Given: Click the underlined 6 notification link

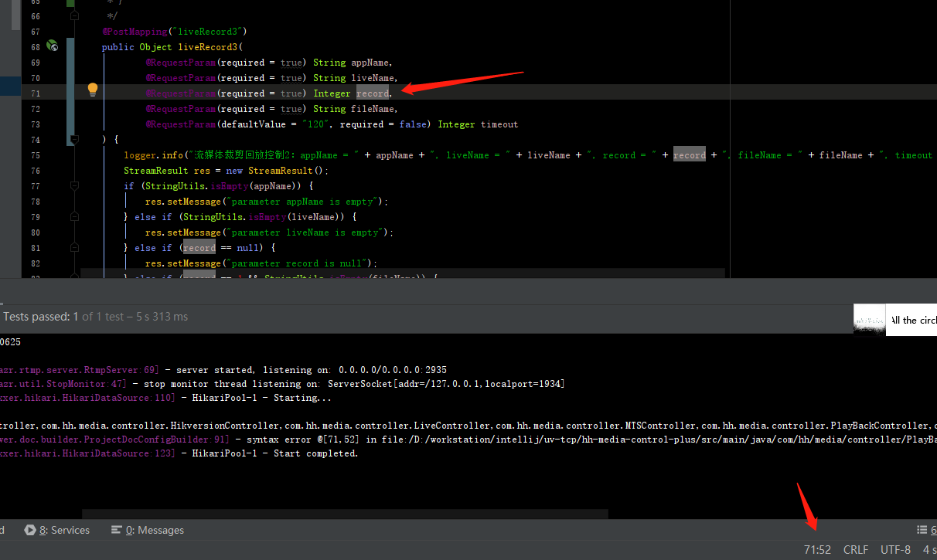Looking at the screenshot, I should (933, 529).
